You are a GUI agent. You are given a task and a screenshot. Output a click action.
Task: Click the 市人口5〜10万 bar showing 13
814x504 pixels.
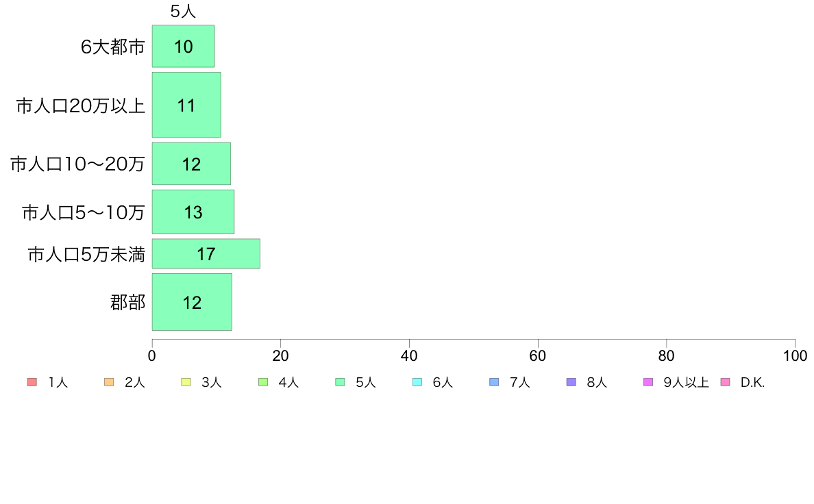193,212
